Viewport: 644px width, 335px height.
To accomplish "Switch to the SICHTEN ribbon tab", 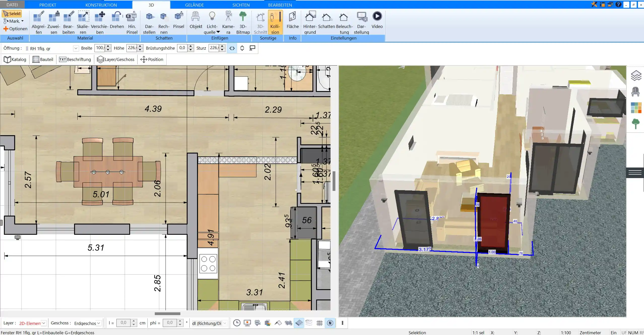I will (x=241, y=5).
